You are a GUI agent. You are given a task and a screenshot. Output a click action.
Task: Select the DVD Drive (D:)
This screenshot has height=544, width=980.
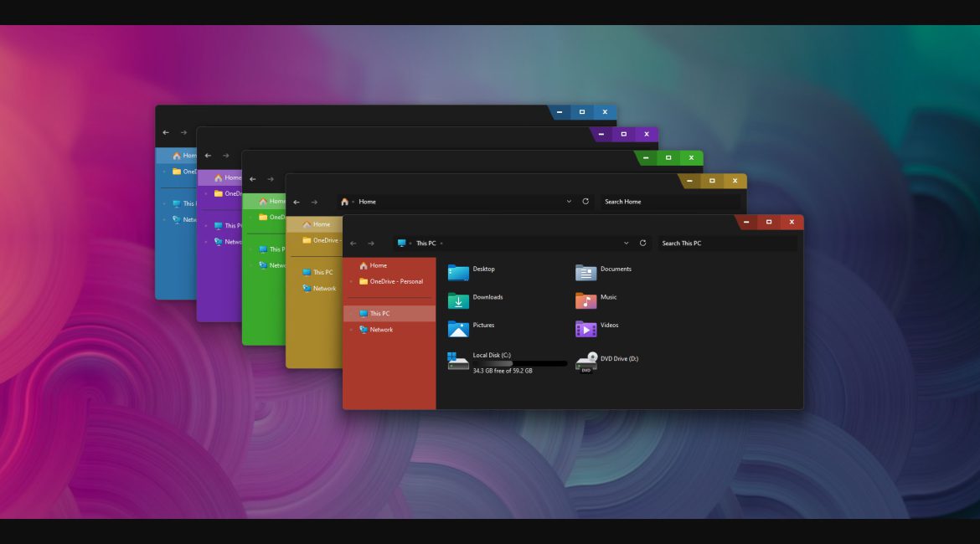pos(607,362)
